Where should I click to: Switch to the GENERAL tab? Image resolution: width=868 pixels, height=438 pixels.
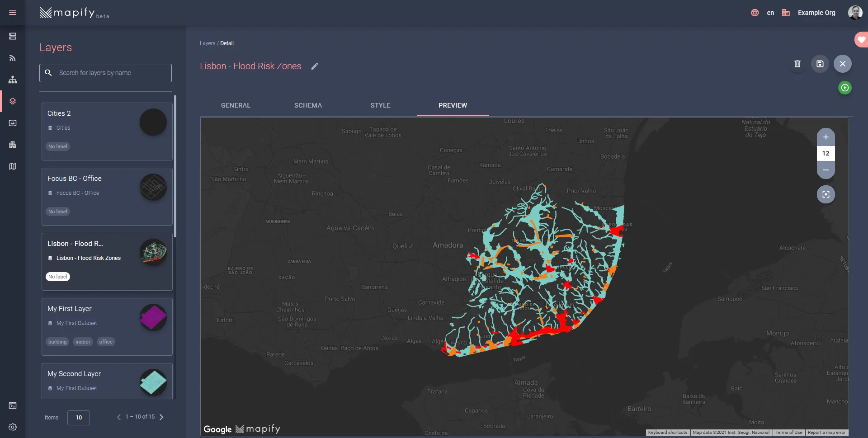236,105
